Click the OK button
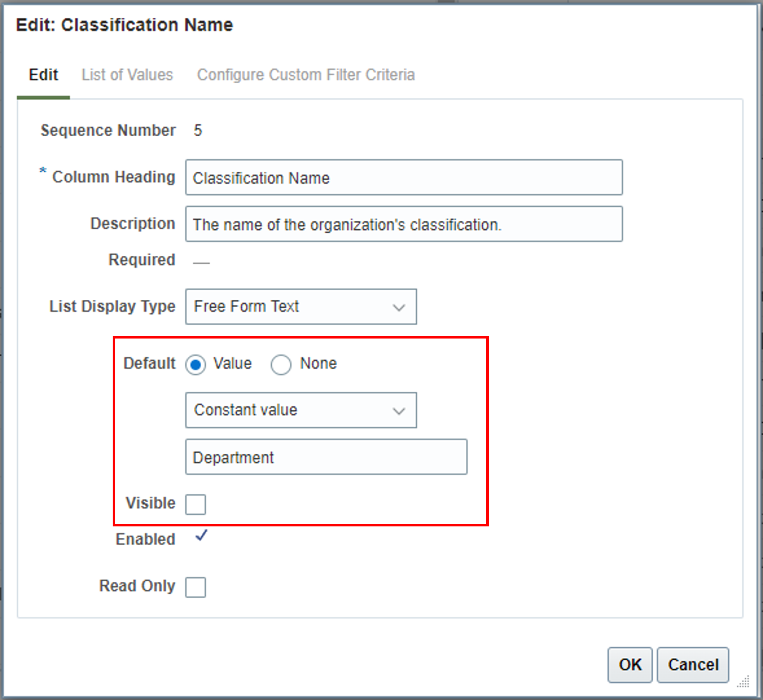 click(630, 665)
